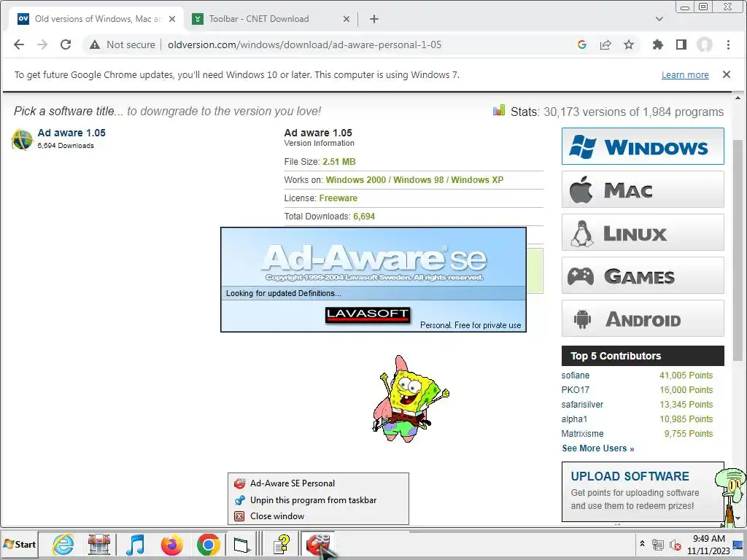Open the Learn more link in the update notice
This screenshot has height=560, width=747.
tap(685, 75)
